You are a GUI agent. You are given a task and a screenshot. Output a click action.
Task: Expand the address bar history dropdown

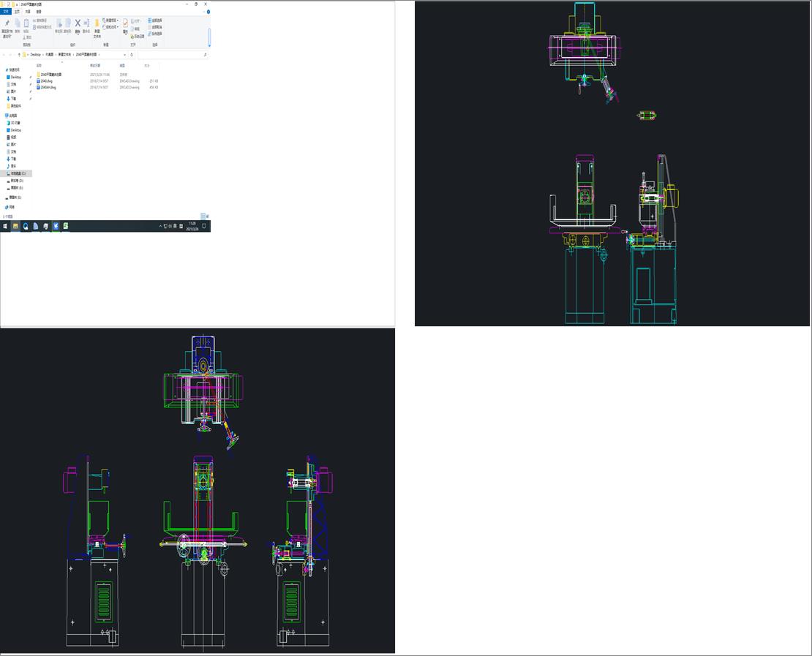tap(125, 54)
